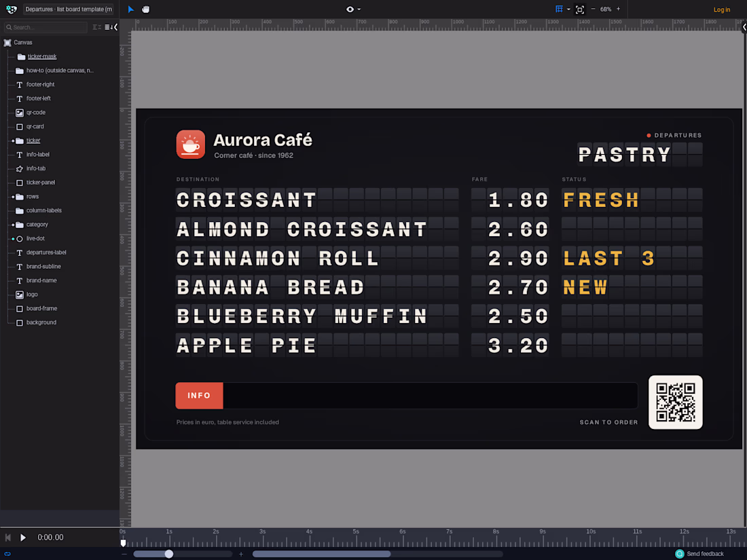This screenshot has width=747, height=560.
Task: Click the project title field
Action: pos(69,9)
